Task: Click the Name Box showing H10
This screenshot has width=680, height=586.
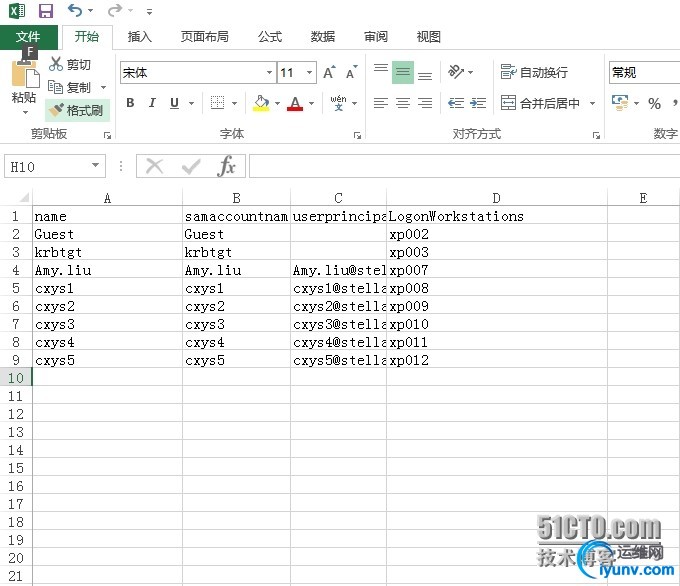Action: 55,166
